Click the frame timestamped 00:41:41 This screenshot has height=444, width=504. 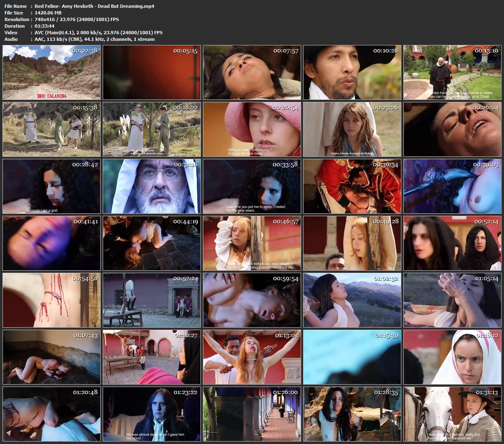point(52,243)
